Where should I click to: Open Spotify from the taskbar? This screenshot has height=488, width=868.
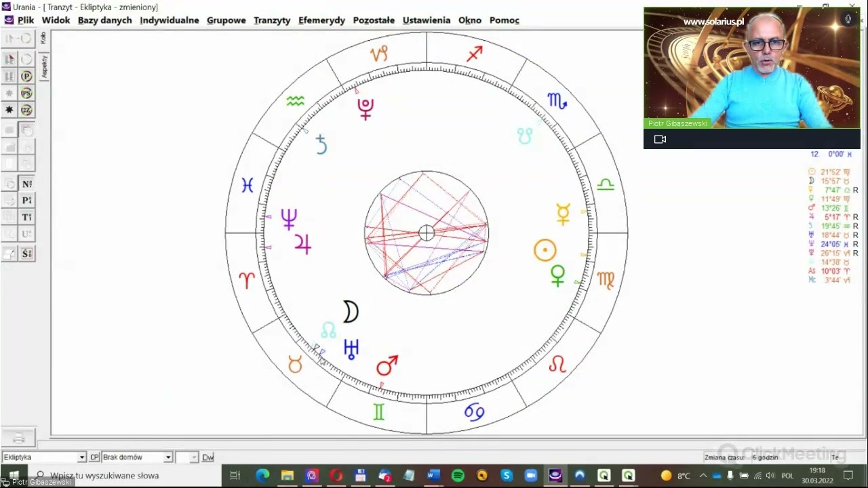coord(458,476)
